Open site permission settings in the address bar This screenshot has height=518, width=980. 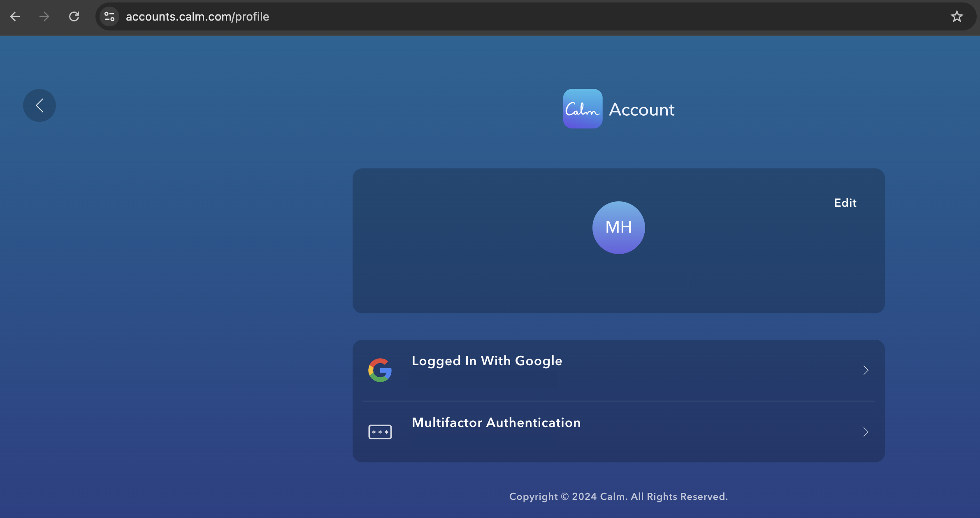pos(109,16)
